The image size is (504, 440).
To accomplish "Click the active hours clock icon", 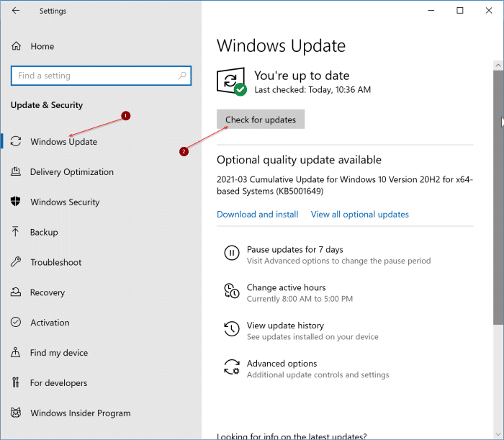I will 231,291.
